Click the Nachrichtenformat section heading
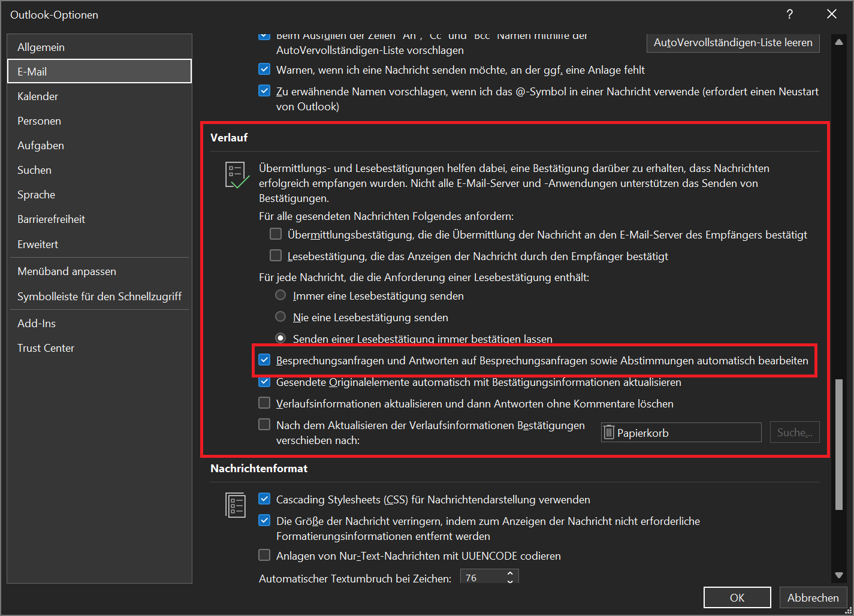This screenshot has width=854, height=616. tap(259, 468)
